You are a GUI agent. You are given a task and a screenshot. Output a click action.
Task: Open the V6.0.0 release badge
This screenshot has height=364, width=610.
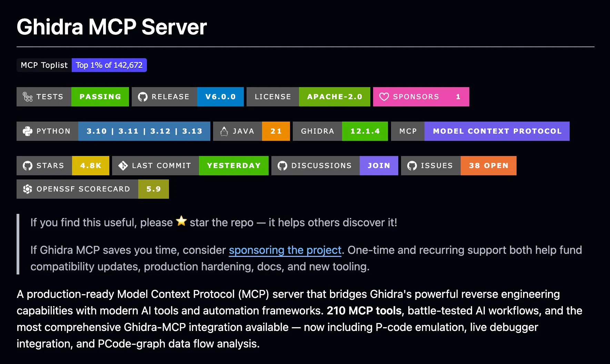[220, 97]
